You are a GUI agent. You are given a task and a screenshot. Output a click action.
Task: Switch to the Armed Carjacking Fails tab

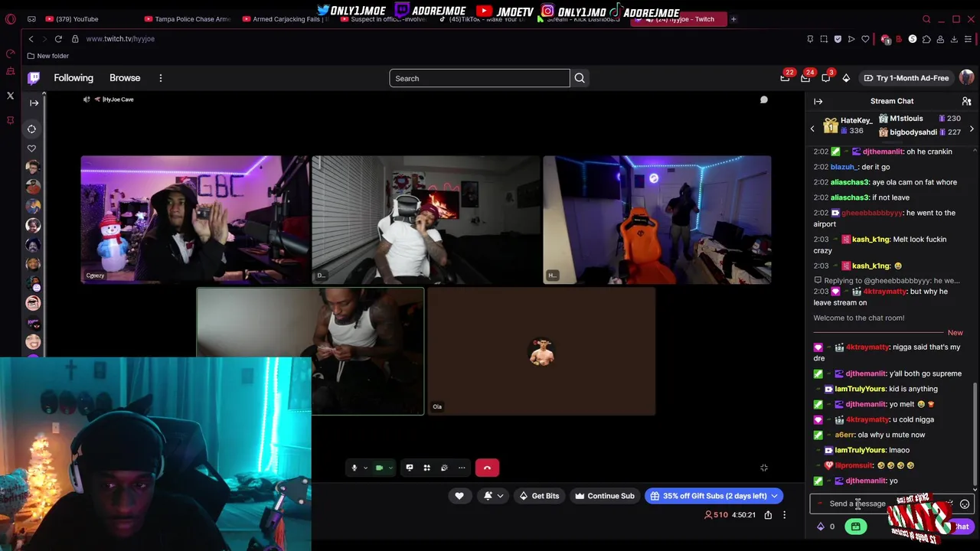click(286, 19)
